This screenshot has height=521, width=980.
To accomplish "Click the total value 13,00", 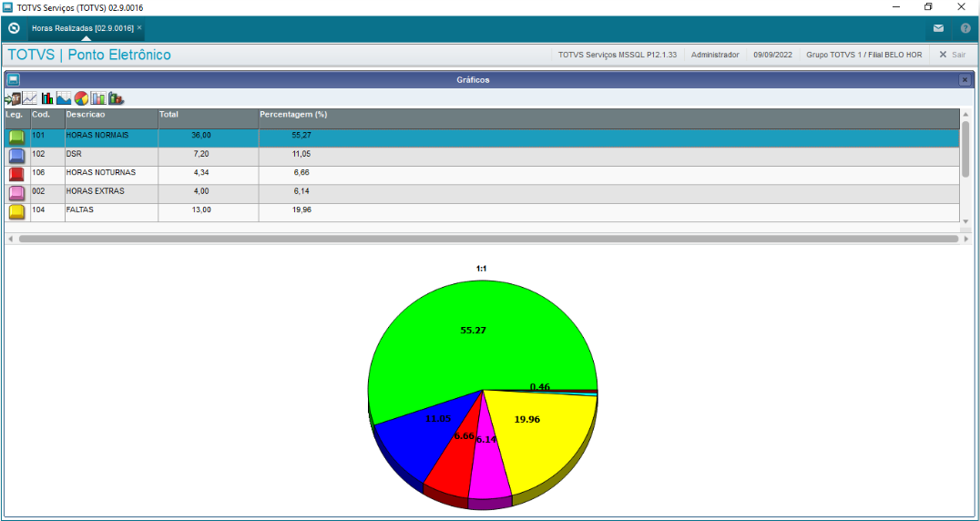I will click(x=201, y=209).
